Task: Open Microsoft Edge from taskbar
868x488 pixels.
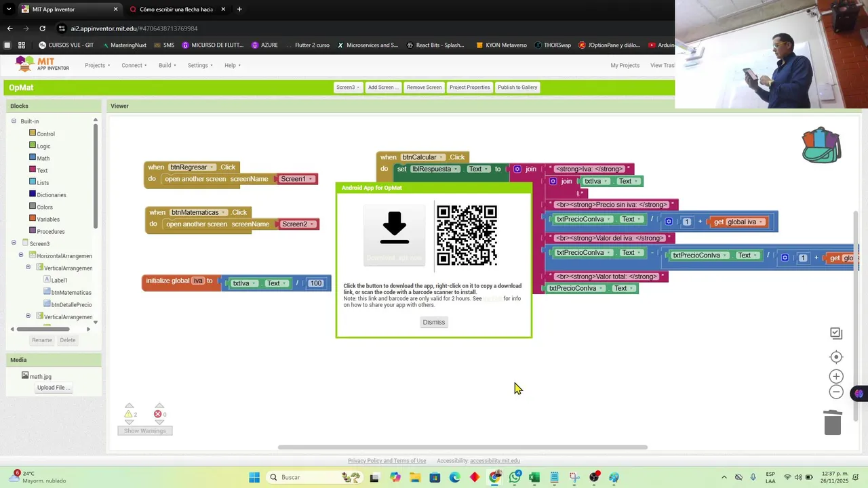Action: [455, 477]
